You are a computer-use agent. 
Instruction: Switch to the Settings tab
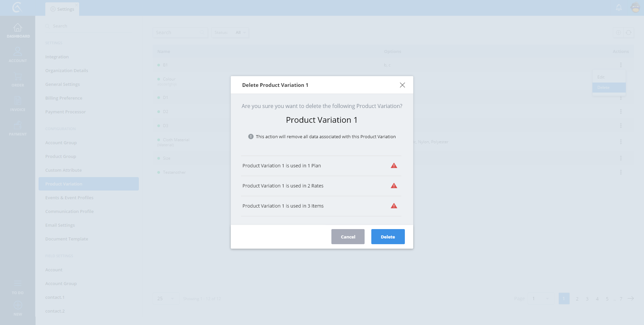tap(62, 9)
